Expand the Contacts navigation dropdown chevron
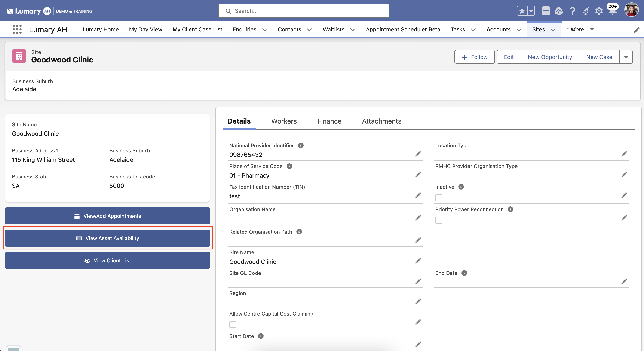Image resolution: width=644 pixels, height=351 pixels. pos(310,30)
